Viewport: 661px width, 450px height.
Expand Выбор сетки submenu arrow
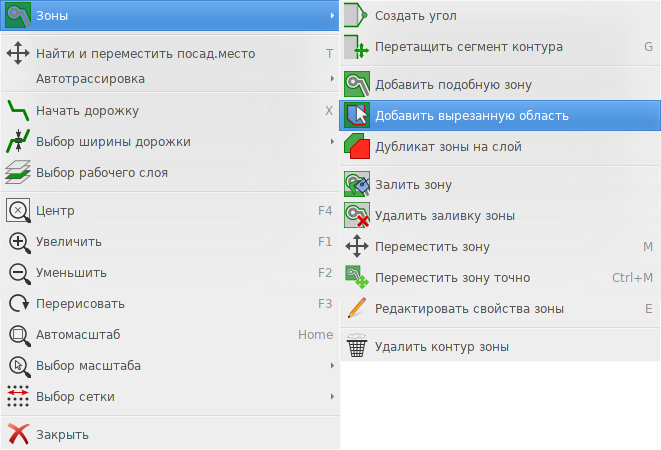[332, 396]
